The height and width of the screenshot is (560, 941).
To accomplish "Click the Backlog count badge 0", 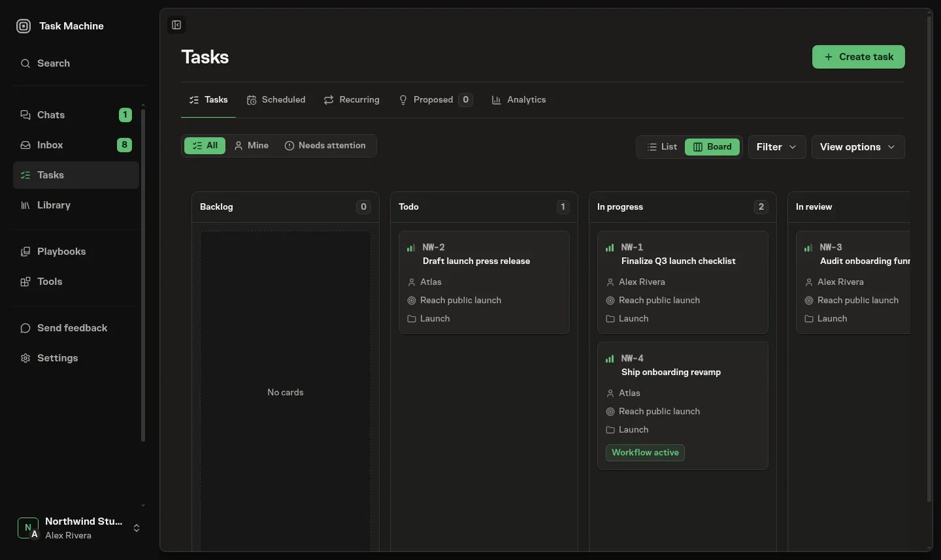I will click(x=364, y=207).
